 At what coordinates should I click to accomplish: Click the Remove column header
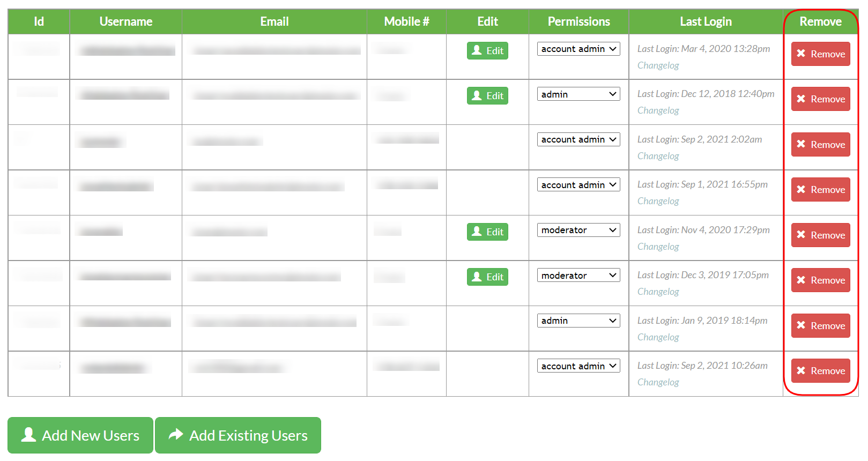coord(820,21)
